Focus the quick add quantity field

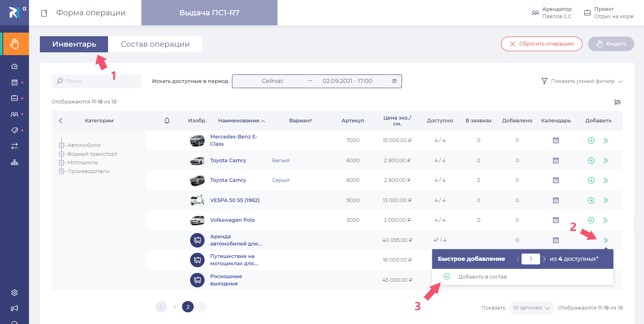[x=531, y=259]
